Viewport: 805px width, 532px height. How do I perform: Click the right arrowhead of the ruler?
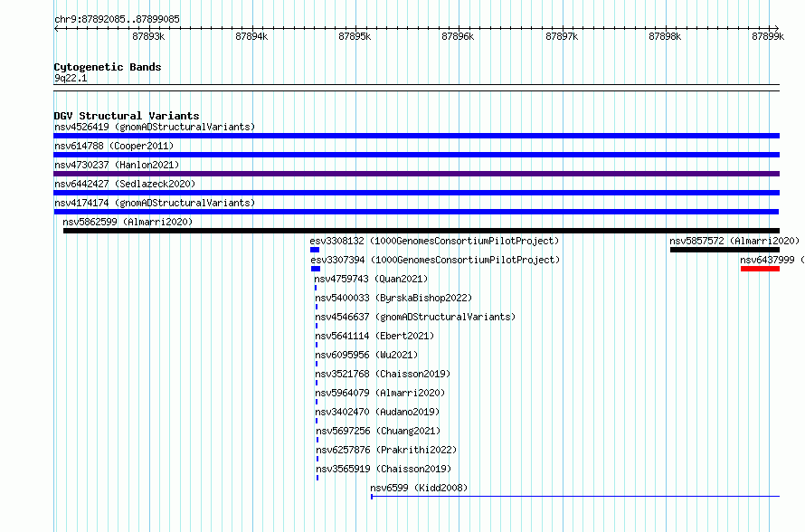tap(777, 28)
